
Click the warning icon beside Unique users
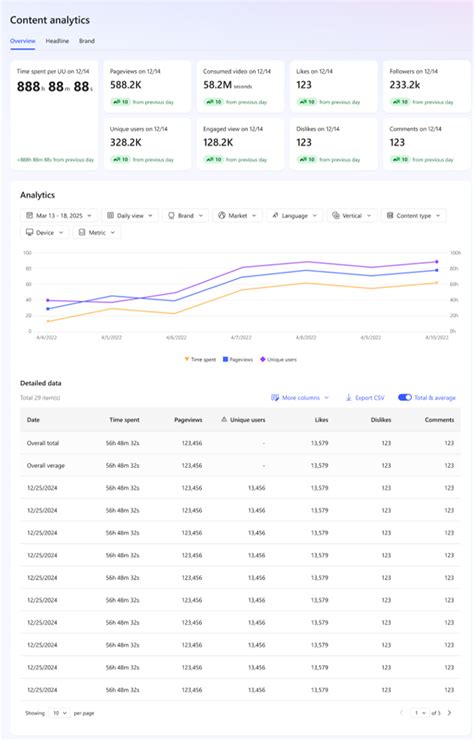pyautogui.click(x=224, y=420)
